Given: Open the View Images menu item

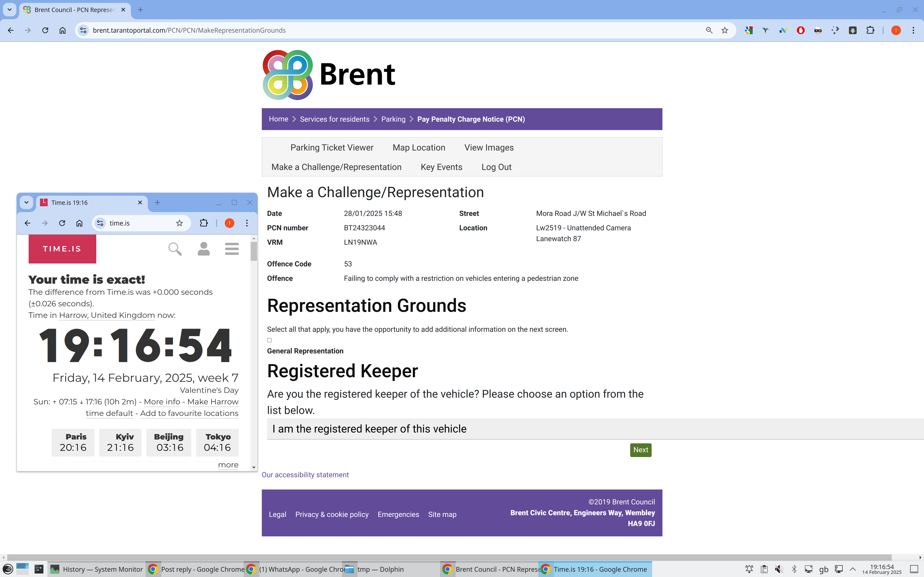Looking at the screenshot, I should 489,148.
